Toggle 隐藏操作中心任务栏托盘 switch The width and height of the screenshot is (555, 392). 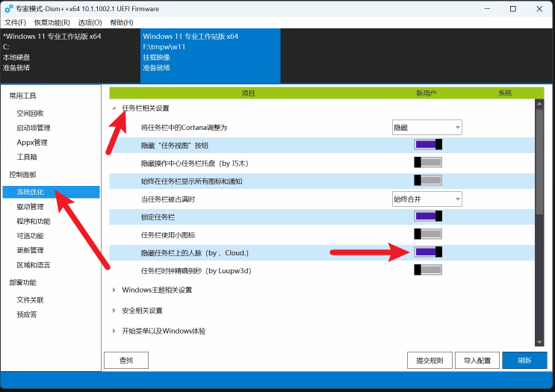(x=428, y=162)
